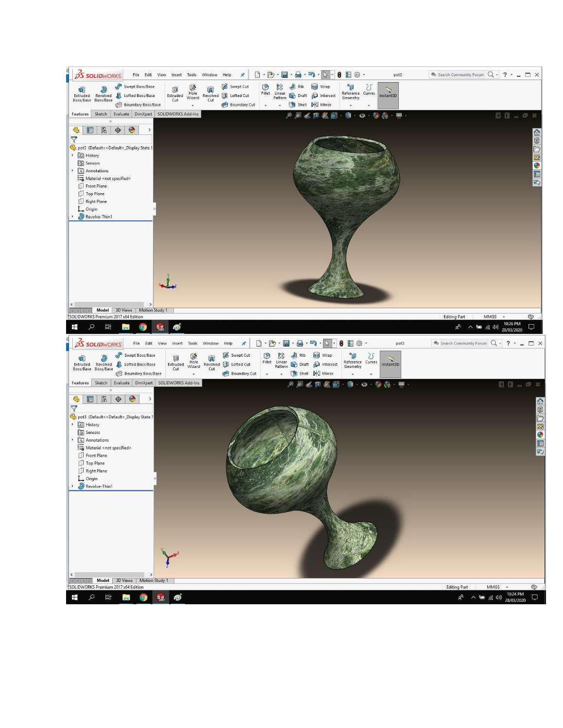Select Lofted Cut in the upper window

235,96
